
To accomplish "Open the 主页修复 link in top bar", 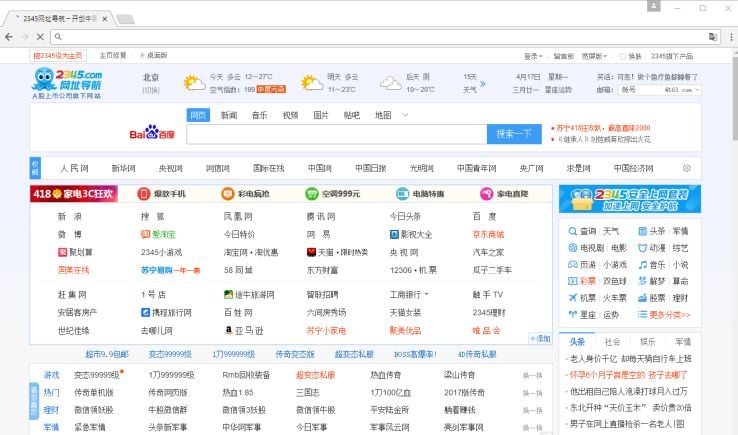I will (x=113, y=56).
